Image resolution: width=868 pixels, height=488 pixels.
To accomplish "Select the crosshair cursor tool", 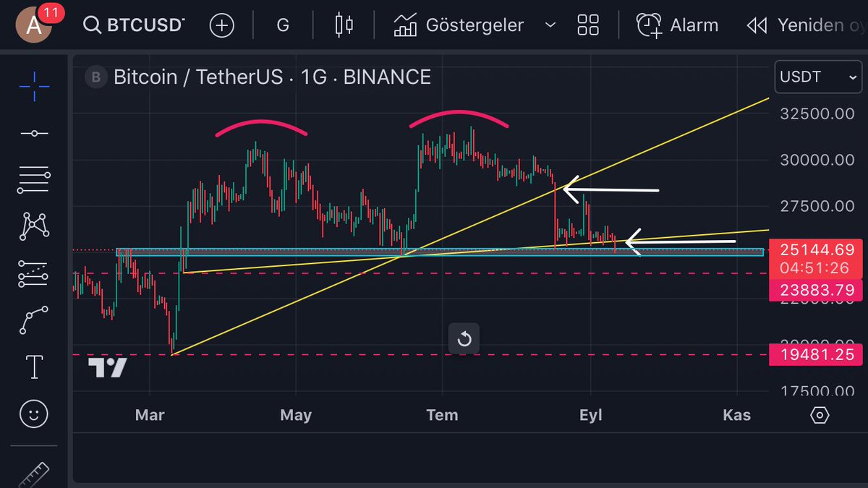I will click(x=35, y=87).
